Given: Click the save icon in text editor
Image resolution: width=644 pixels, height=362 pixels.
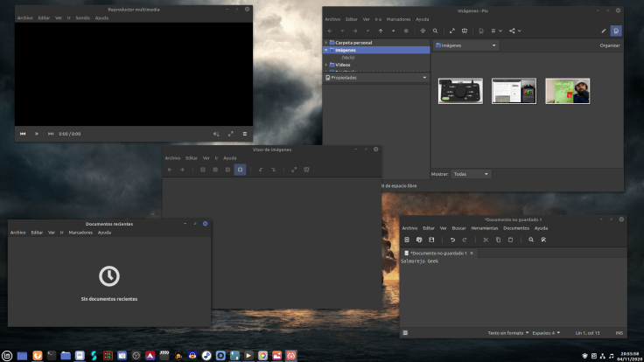Looking at the screenshot, I should click(431, 240).
